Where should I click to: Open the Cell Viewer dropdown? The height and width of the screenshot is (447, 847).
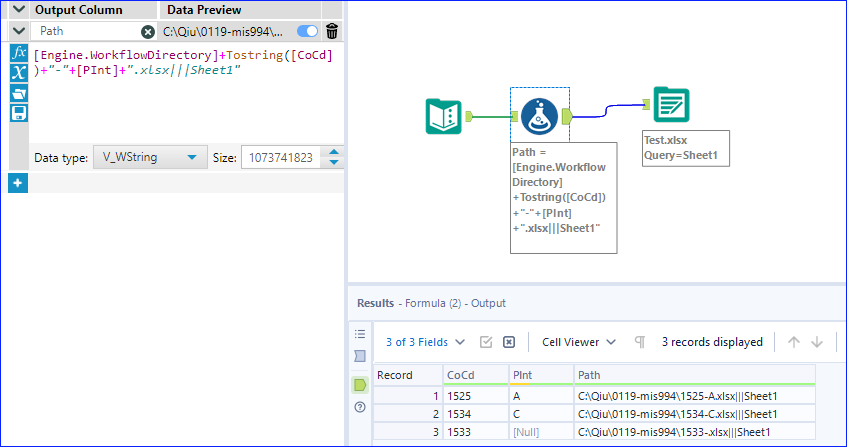[579, 342]
